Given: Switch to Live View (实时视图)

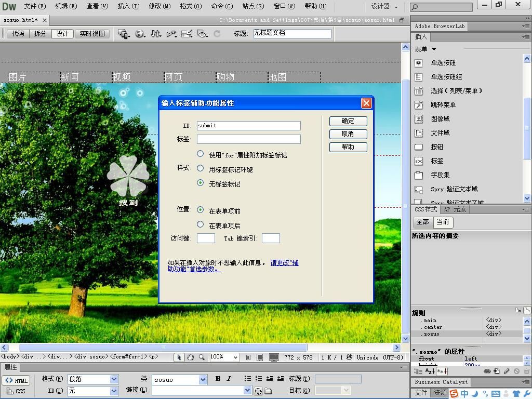Looking at the screenshot, I should point(92,34).
